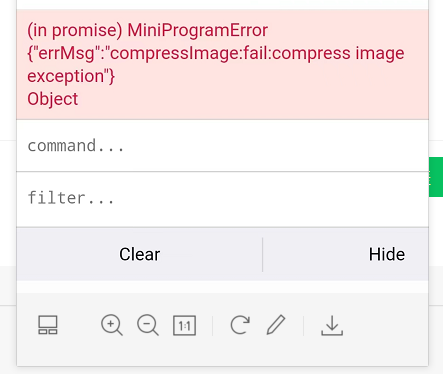Click the dimmed page area left of console
443x374 pixels.
pos(8,187)
